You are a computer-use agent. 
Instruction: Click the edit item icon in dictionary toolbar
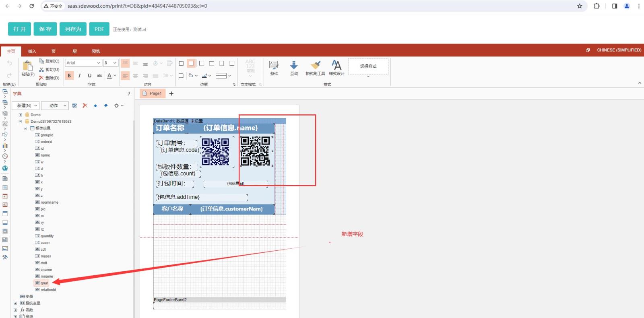click(x=74, y=105)
